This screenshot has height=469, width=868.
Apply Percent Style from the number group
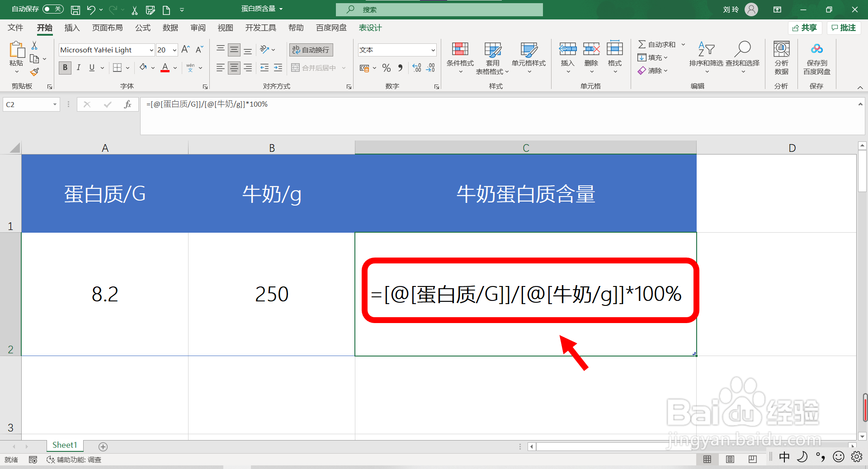[x=387, y=68]
